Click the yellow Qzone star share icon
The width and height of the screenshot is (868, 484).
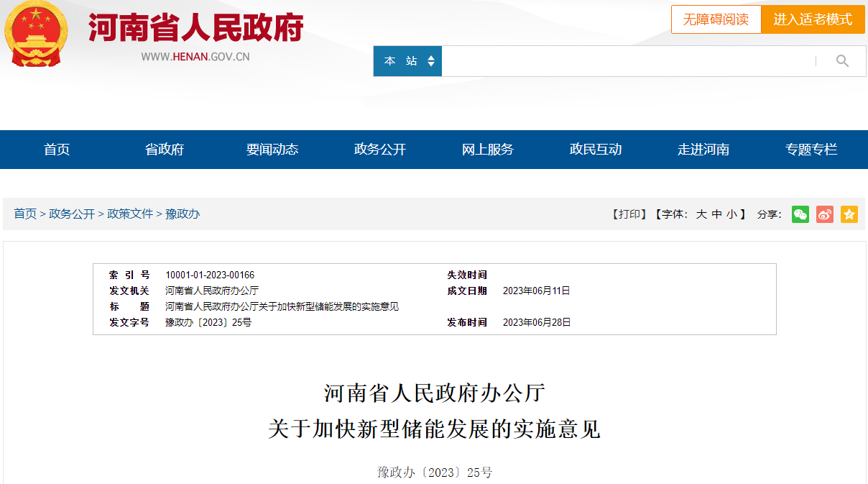click(x=849, y=214)
